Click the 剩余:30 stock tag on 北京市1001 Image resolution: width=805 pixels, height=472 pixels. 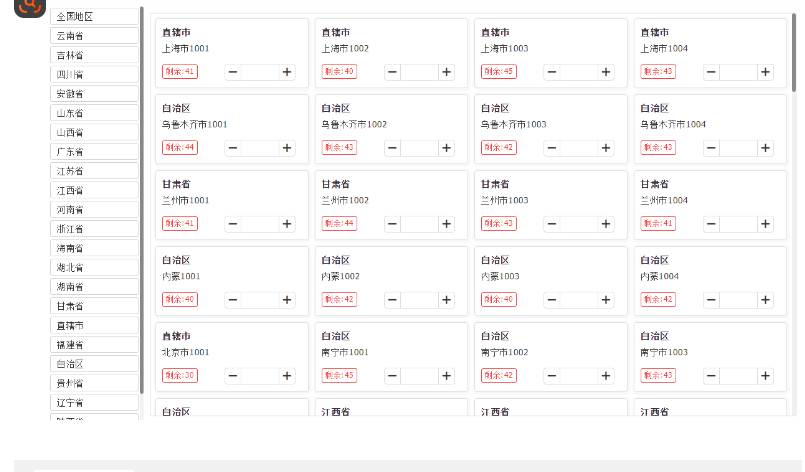[x=180, y=376]
